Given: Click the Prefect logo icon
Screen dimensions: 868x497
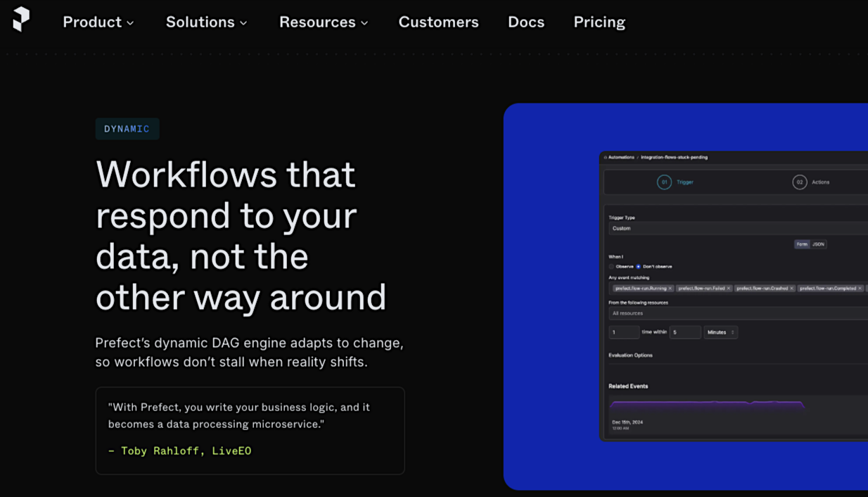Looking at the screenshot, I should [22, 19].
